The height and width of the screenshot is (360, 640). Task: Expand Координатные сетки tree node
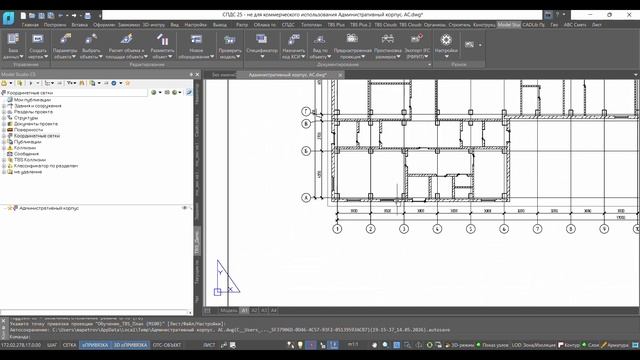click(4, 136)
